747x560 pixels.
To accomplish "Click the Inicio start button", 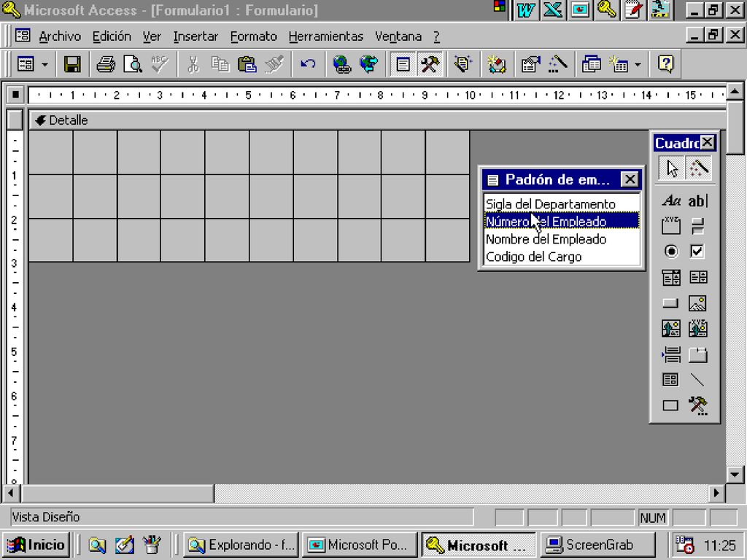I will 36,545.
